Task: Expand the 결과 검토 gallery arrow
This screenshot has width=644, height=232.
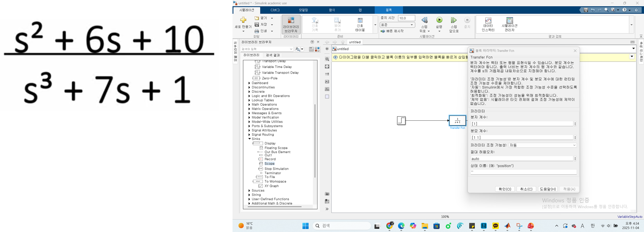Action: pos(631,25)
